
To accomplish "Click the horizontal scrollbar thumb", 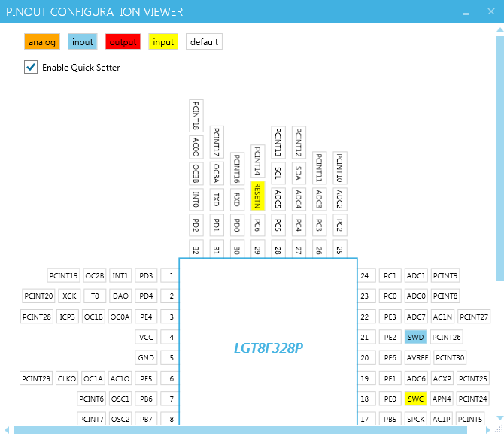I will point(240,429).
